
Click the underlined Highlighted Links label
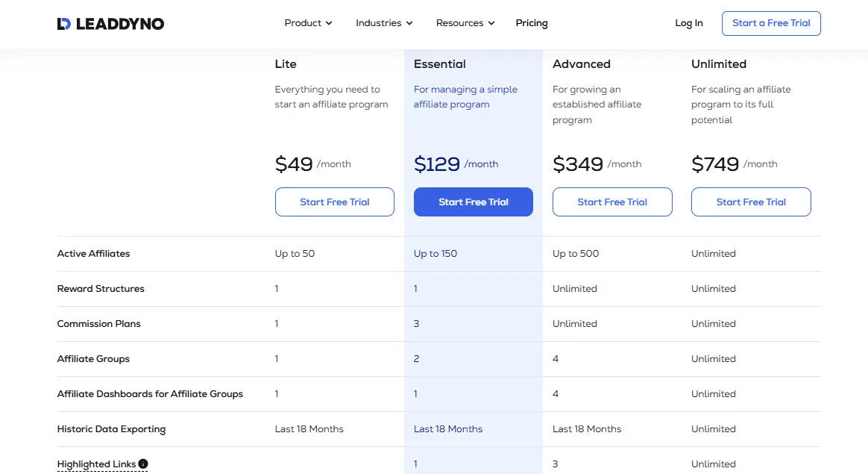[97, 464]
